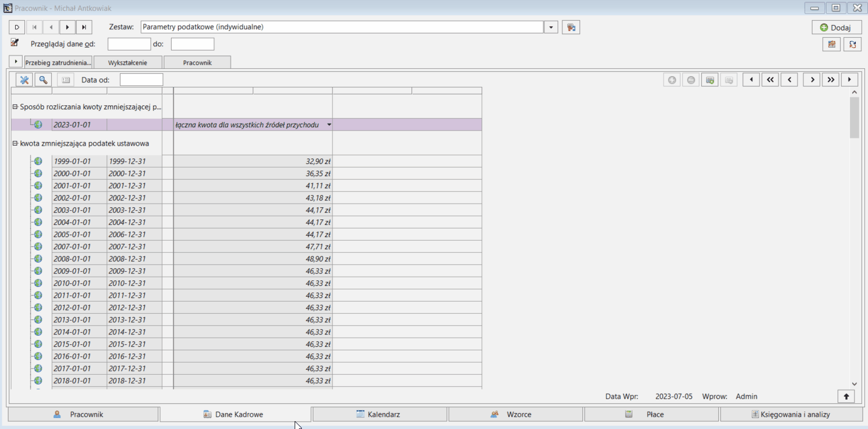This screenshot has height=429, width=868.
Task: Open the Kalendarz bottom tab
Action: 379,414
